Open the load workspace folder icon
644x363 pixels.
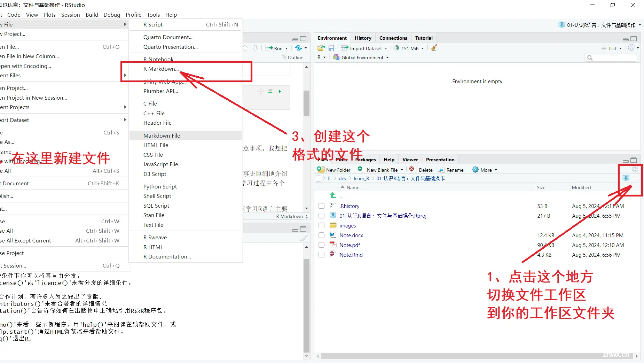pos(321,48)
